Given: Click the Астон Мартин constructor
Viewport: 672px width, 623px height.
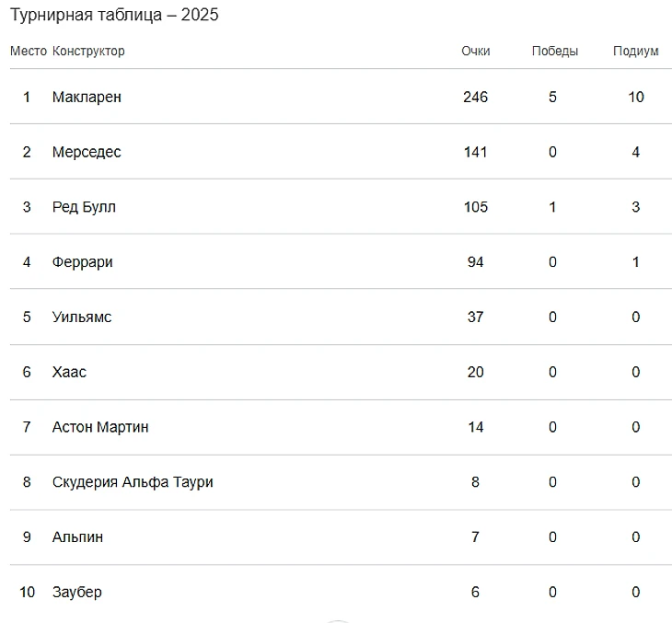Looking at the screenshot, I should point(100,427).
